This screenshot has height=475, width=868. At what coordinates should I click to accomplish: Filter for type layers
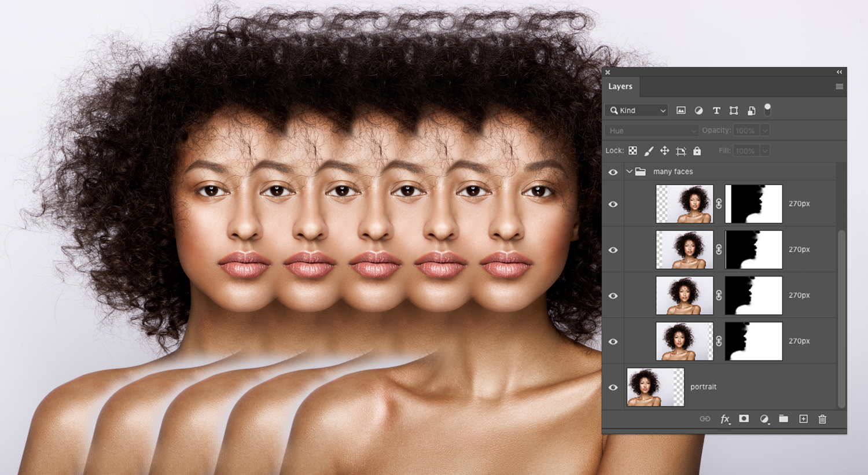click(x=716, y=110)
